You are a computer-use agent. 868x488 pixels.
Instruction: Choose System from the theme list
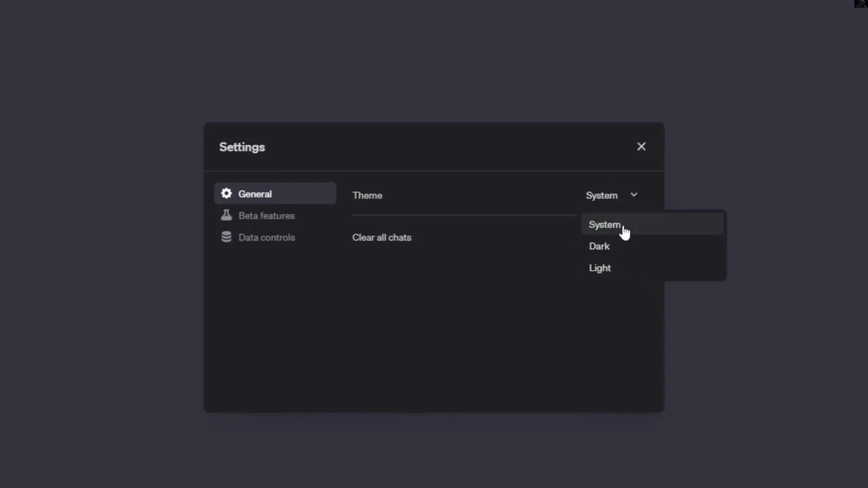(652, 224)
